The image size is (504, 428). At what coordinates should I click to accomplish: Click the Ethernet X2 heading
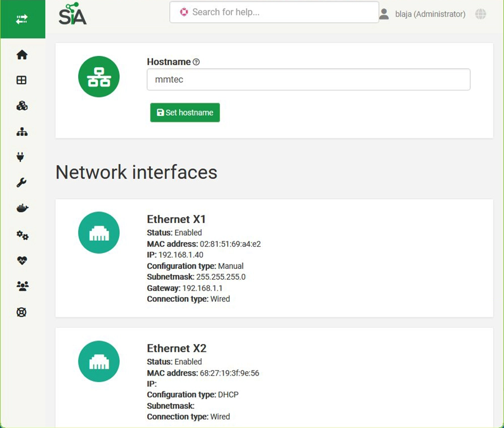point(176,348)
